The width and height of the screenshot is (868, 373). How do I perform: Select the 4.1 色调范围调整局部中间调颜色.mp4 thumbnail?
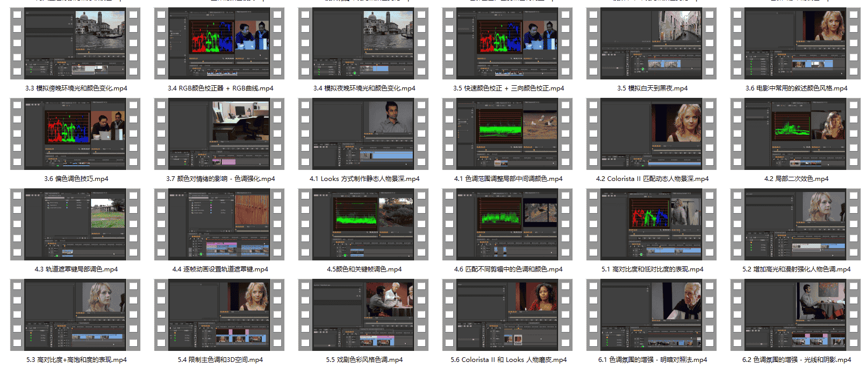pos(507,134)
